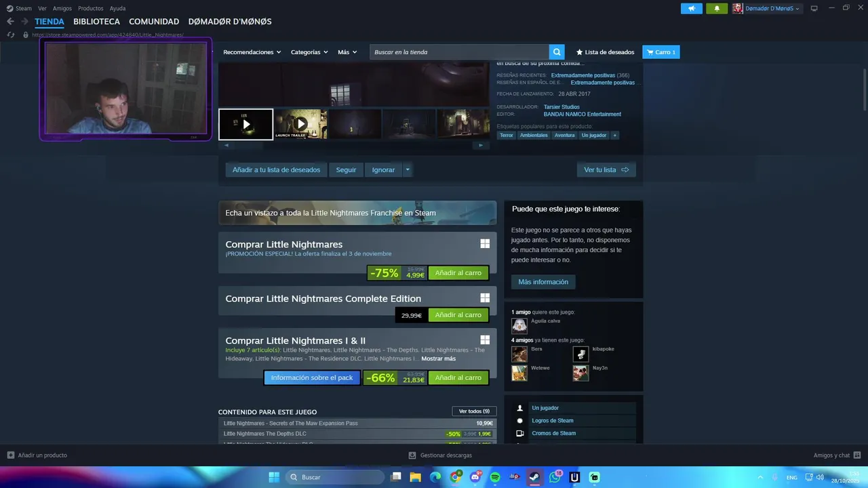The image size is (868, 488).
Task: Open Big Picture mode monitor icon
Action: click(814, 8)
